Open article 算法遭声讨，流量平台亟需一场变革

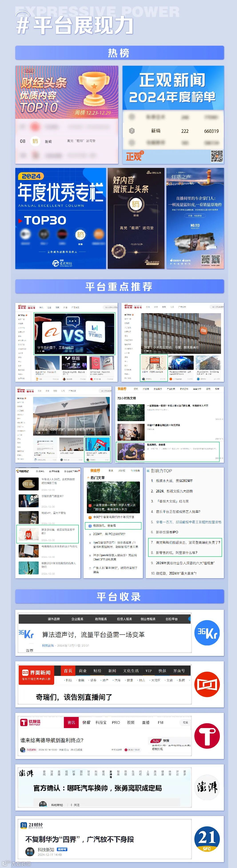coord(93,635)
